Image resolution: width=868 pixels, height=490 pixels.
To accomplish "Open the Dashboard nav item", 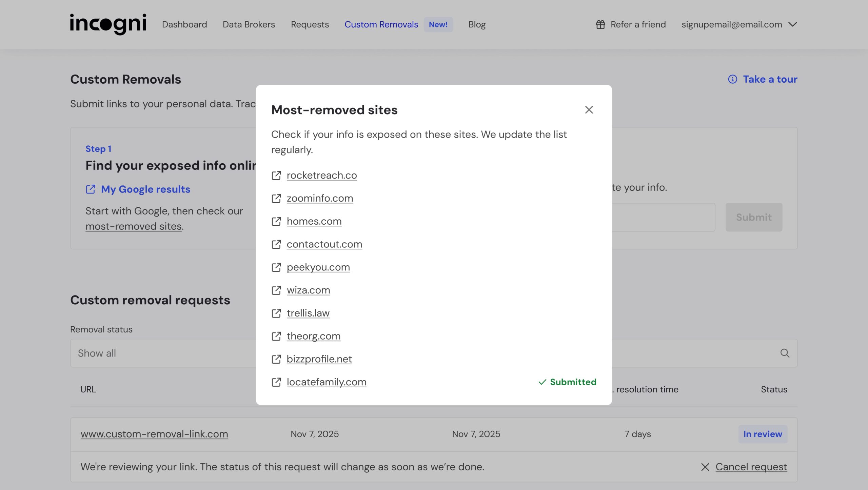I will coord(184,24).
